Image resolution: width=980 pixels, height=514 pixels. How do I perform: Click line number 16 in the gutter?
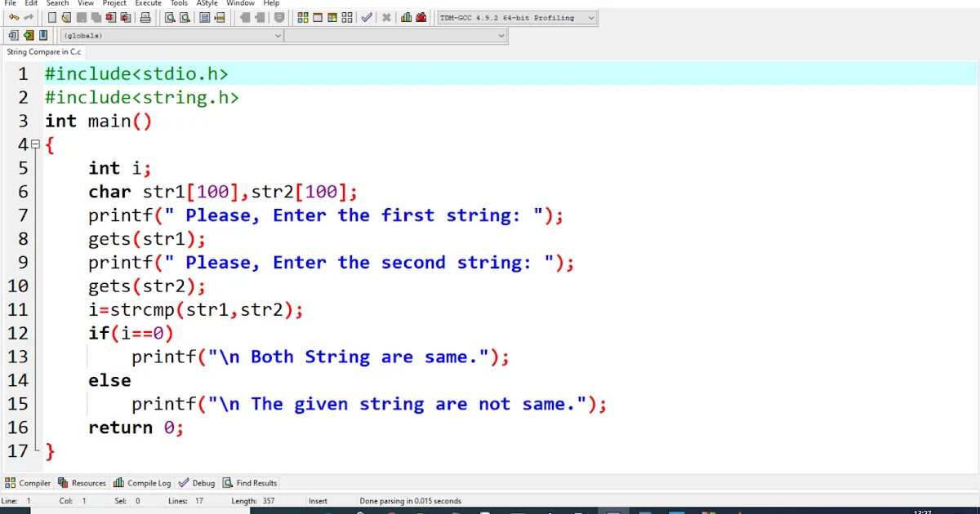point(18,428)
